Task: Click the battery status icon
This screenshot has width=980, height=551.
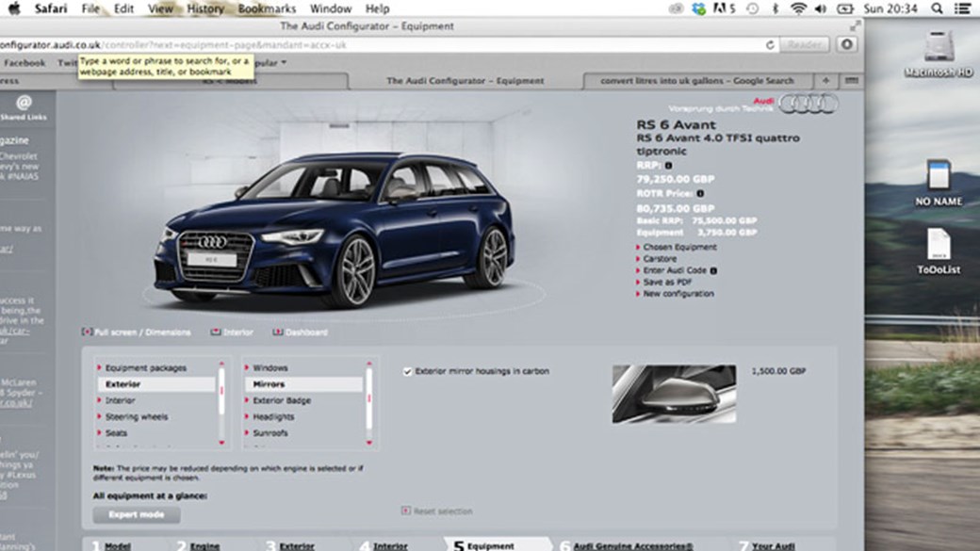Action: pos(845,8)
